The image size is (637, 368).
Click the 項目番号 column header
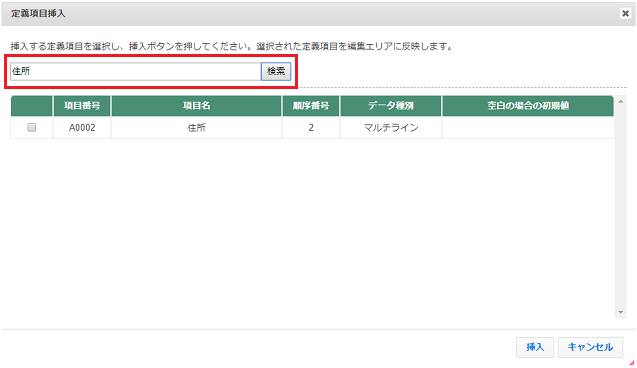pyautogui.click(x=82, y=106)
